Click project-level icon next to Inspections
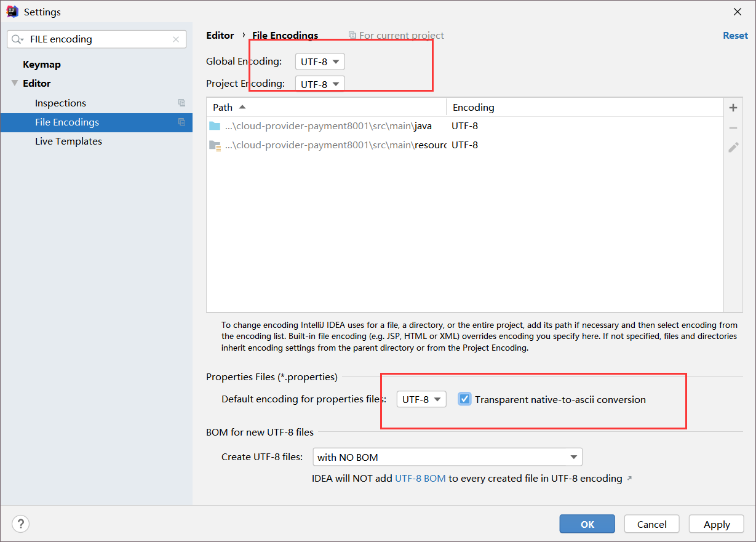756x542 pixels. coord(181,103)
